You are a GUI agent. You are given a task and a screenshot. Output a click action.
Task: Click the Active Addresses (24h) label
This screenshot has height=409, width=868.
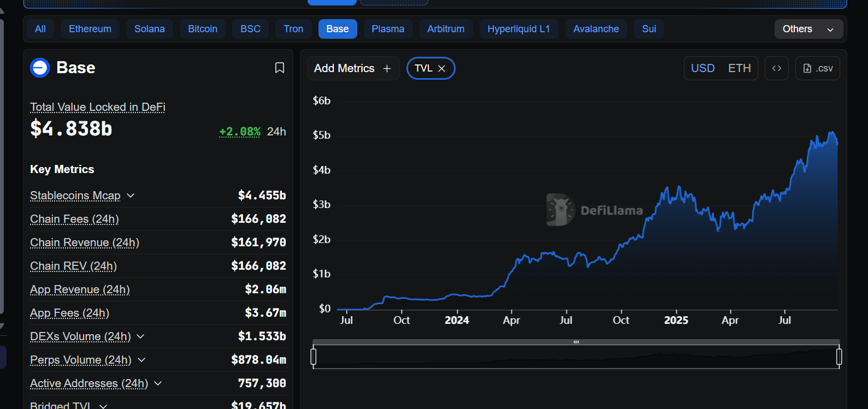(89, 383)
